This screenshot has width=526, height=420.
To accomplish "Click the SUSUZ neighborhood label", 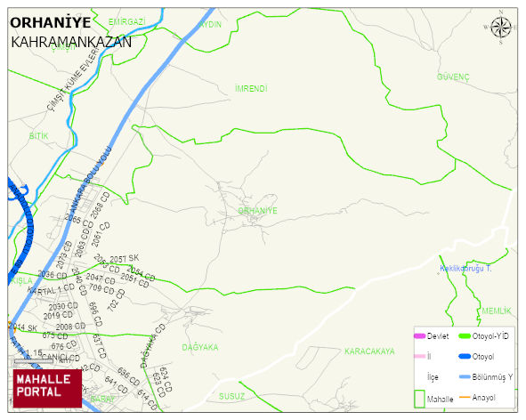I will [x=231, y=397].
